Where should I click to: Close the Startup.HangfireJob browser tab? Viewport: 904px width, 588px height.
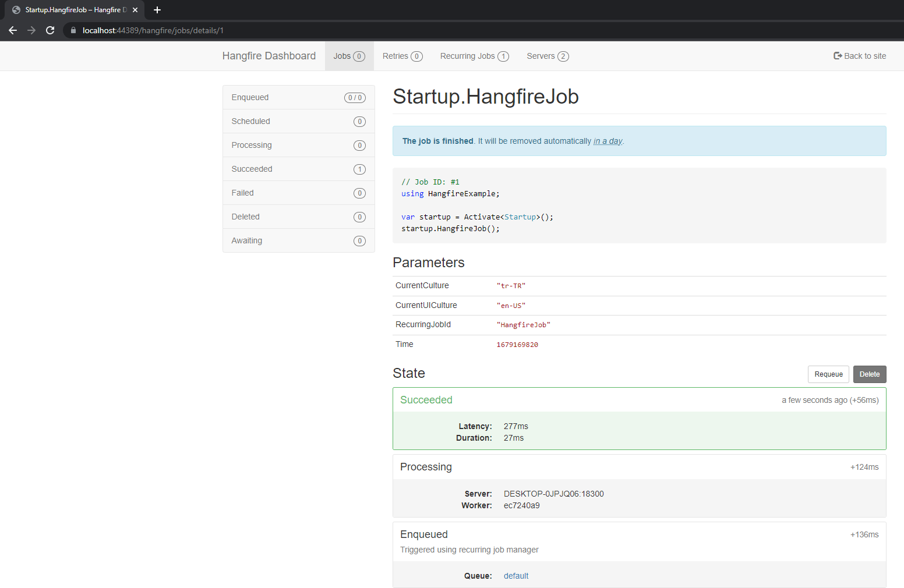coord(135,10)
